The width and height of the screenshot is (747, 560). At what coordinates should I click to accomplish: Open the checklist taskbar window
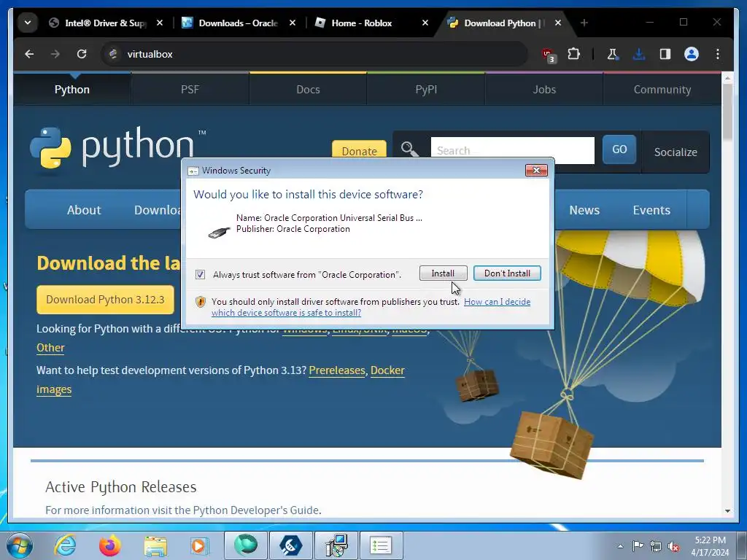(381, 545)
